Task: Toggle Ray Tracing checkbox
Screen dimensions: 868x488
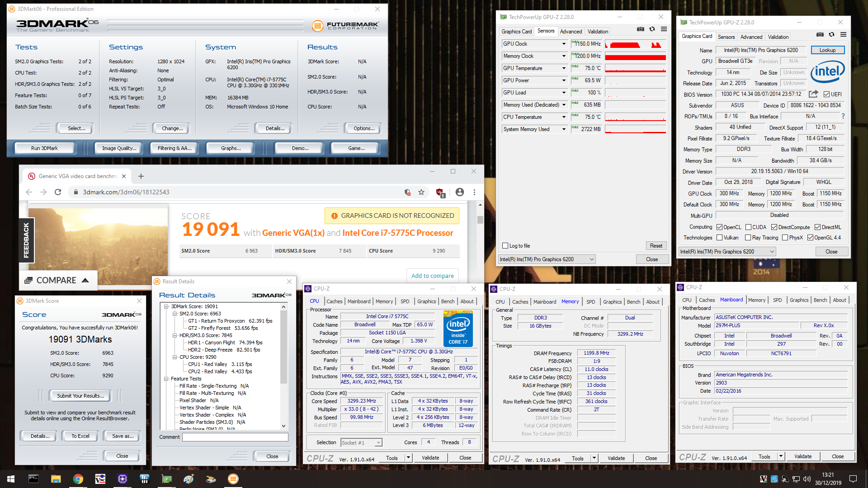Action: pyautogui.click(x=748, y=238)
